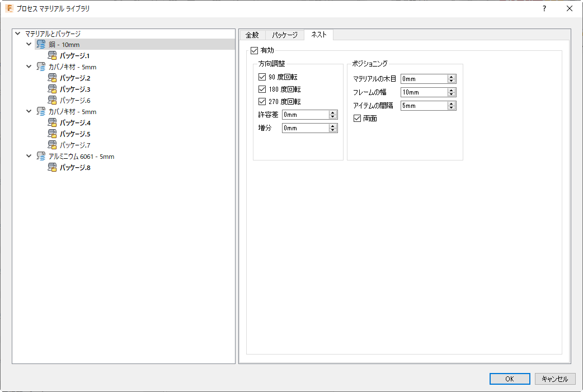The height and width of the screenshot is (392, 583).
Task: Click the パッケージ.6 package icon
Action: (52, 100)
